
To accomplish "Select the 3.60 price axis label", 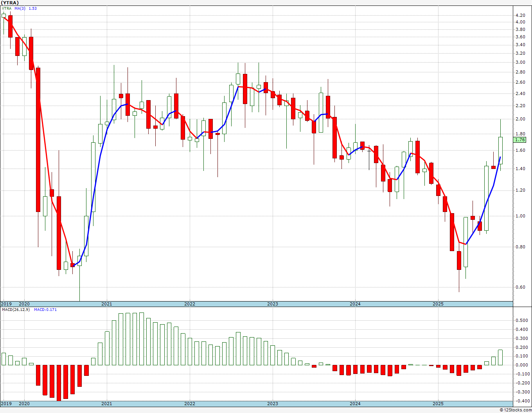I will 520,37.
